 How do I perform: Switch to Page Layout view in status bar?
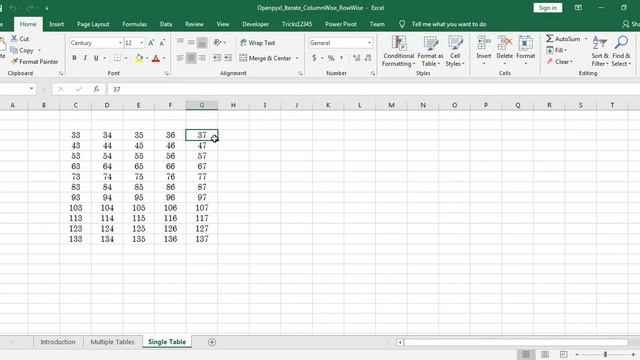545,354
